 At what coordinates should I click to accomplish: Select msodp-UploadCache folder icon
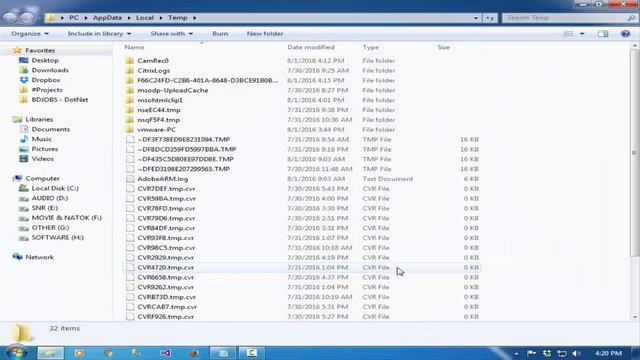[130, 90]
